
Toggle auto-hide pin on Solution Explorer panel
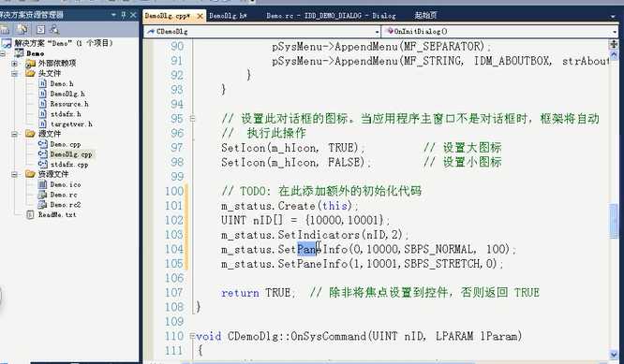click(x=123, y=15)
